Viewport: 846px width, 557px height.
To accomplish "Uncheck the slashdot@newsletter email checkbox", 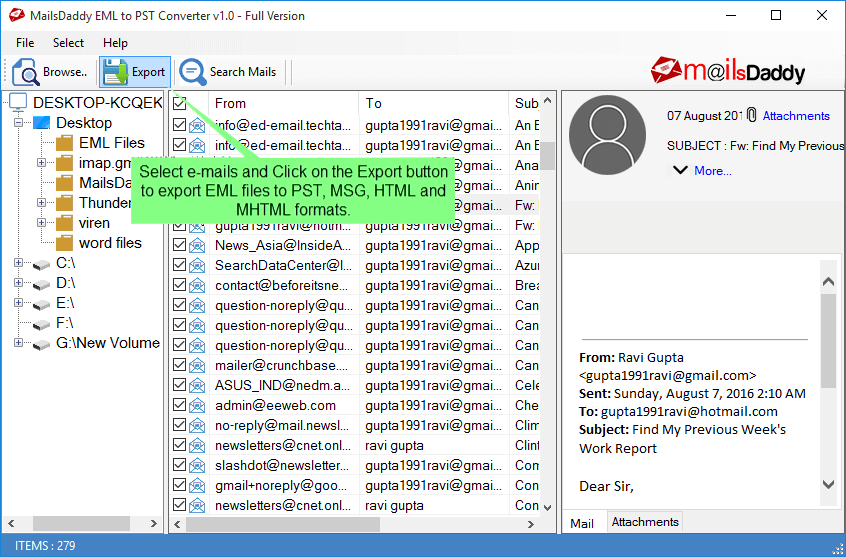I will coord(180,465).
